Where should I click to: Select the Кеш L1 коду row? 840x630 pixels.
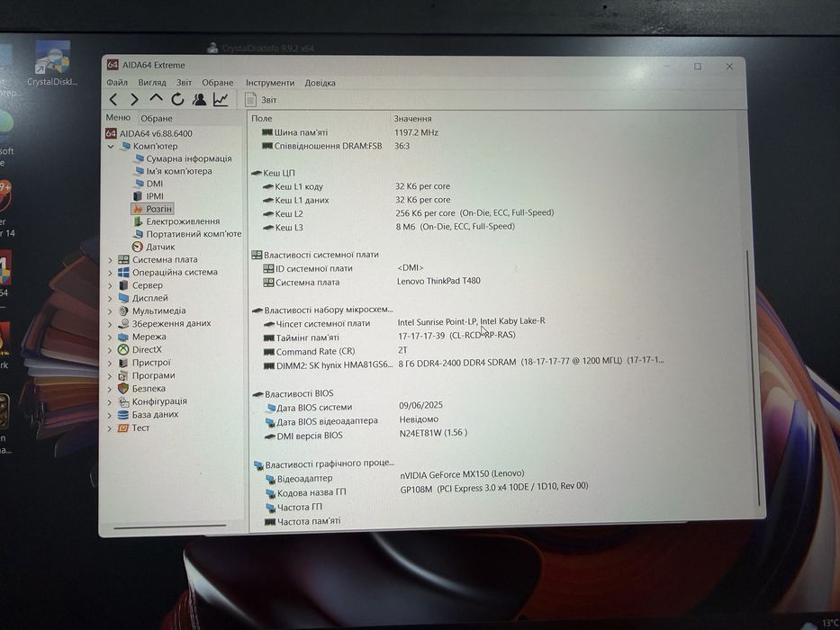point(356,186)
